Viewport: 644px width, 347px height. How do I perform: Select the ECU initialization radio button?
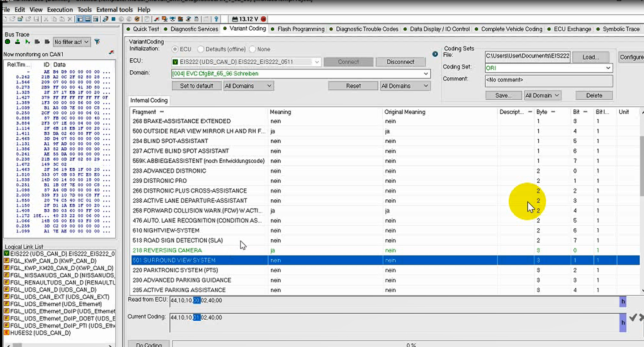175,49
